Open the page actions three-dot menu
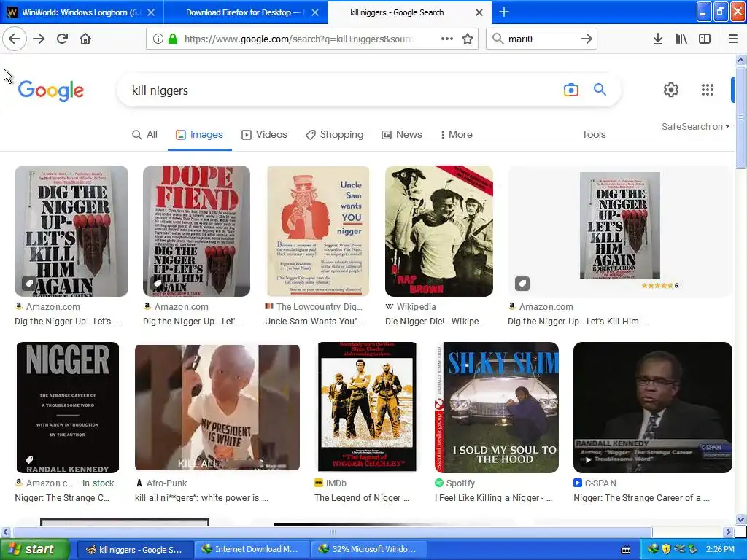747x560 pixels. pos(447,39)
